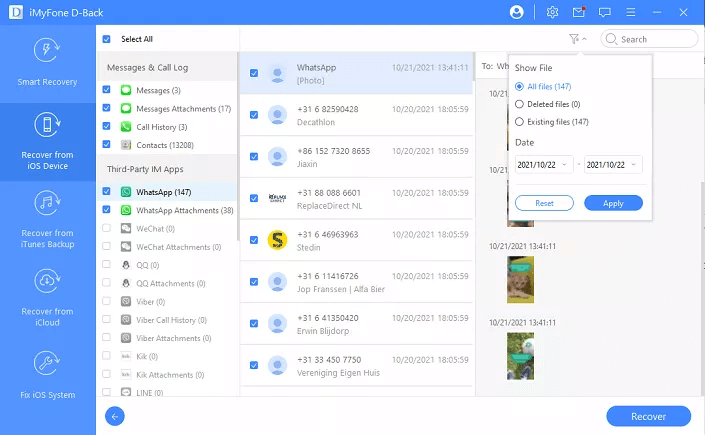Screen dimensions: 705x435
Task: Click the Stedin contact avatar
Action: point(277,240)
